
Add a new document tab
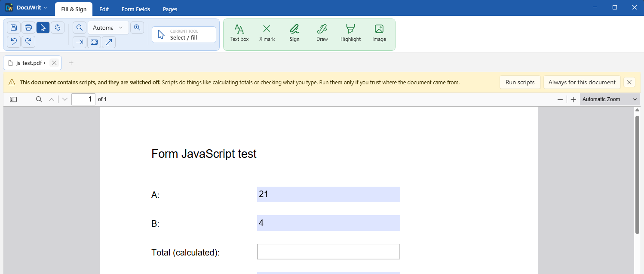pyautogui.click(x=71, y=63)
